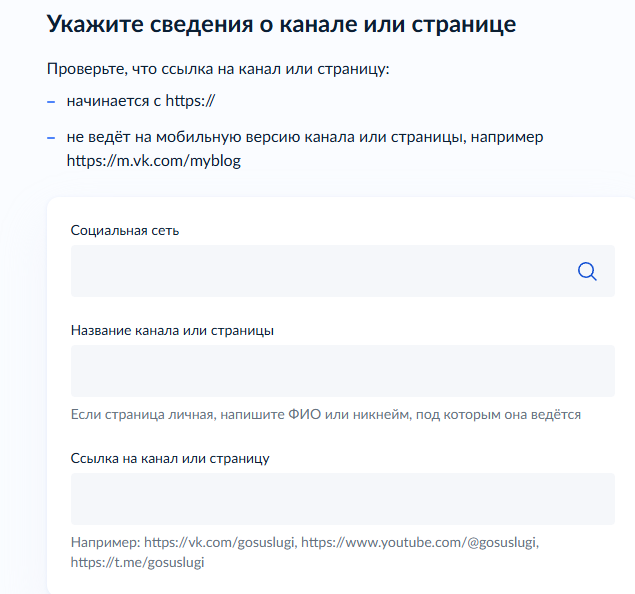Click the dash bullet before начинается с https://
This screenshot has height=594, width=635.
click(51, 101)
